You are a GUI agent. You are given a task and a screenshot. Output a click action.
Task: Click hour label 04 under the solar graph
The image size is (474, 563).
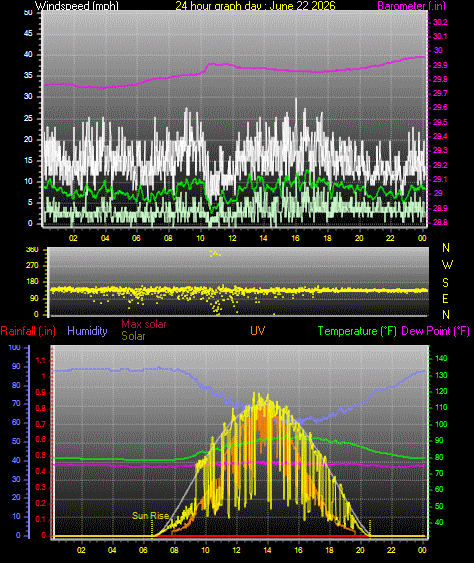(x=112, y=550)
